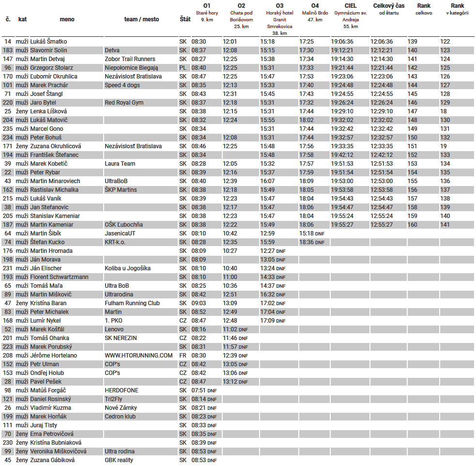Select the 'Štát' column header
The width and height of the screenshot is (476, 466).
pyautogui.click(x=185, y=19)
